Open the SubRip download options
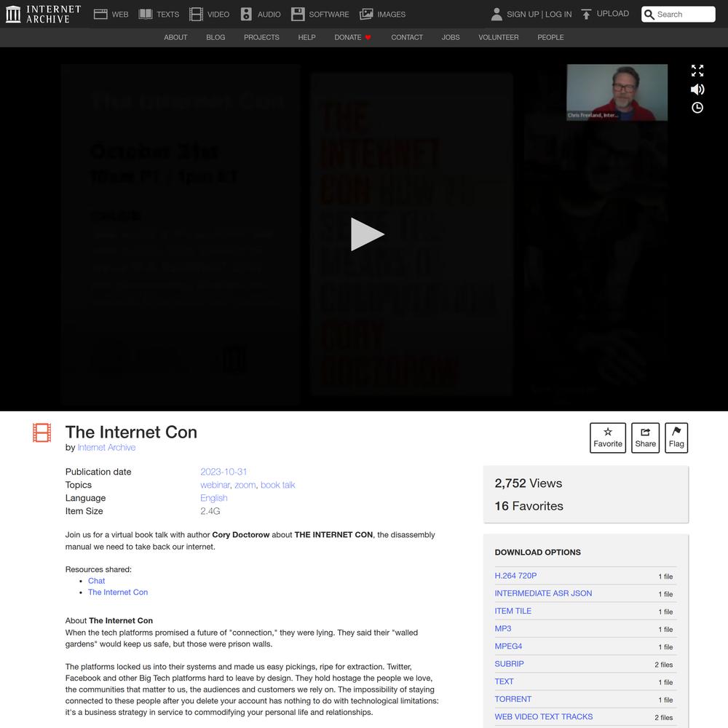The width and height of the screenshot is (728, 728). [x=509, y=664]
